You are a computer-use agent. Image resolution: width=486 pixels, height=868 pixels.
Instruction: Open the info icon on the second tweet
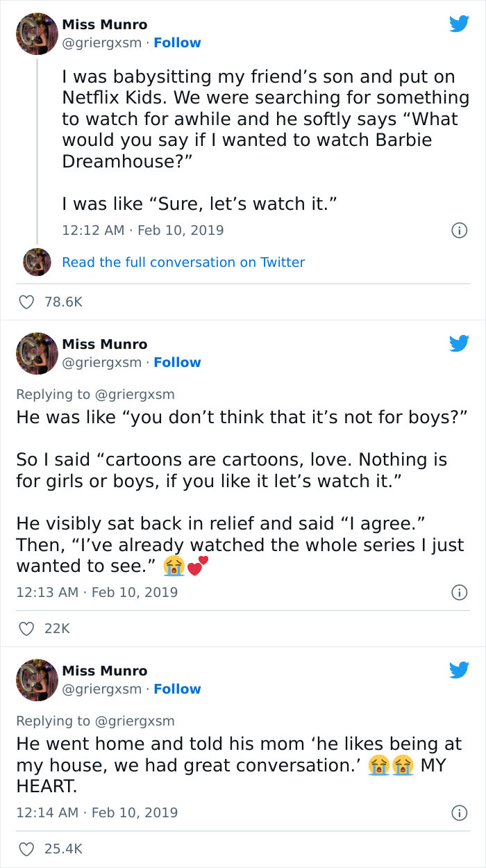pos(460,592)
